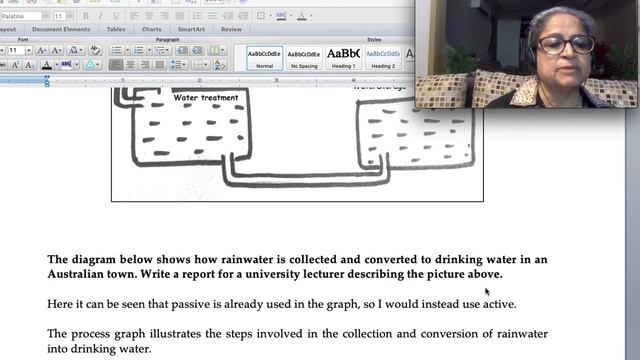Click the ribbon decrease indent icon
This screenshot has height=360, width=640.
coord(182,50)
